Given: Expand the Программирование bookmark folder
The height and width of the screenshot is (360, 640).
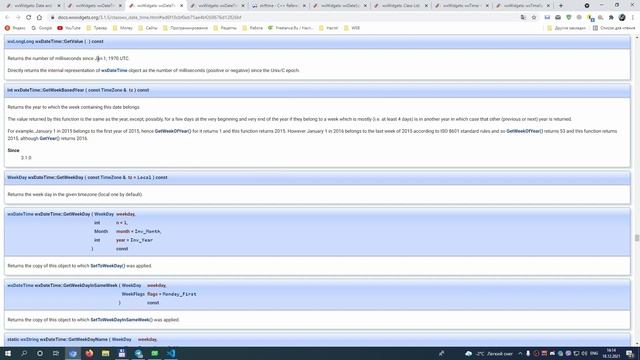Looking at the screenshot, I should point(185,28).
